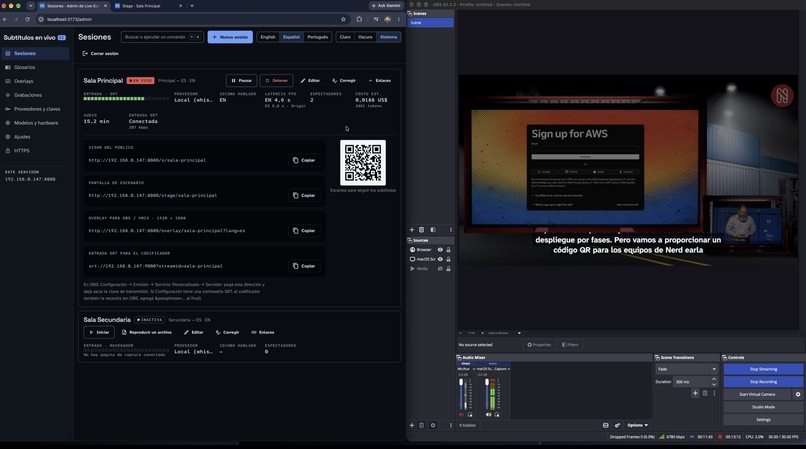The height and width of the screenshot is (449, 806).
Task: Open Grabaciones in the admin sidebar
Action: (x=34, y=95)
